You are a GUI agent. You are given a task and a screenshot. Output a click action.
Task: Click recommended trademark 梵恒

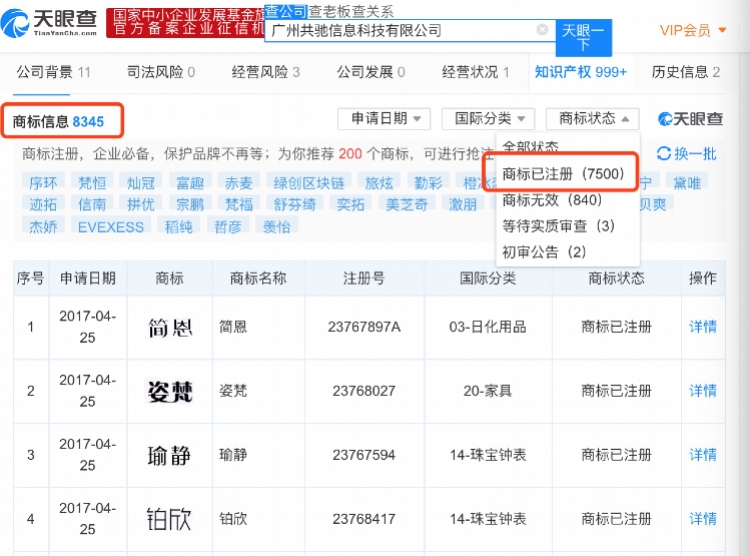coord(92,183)
